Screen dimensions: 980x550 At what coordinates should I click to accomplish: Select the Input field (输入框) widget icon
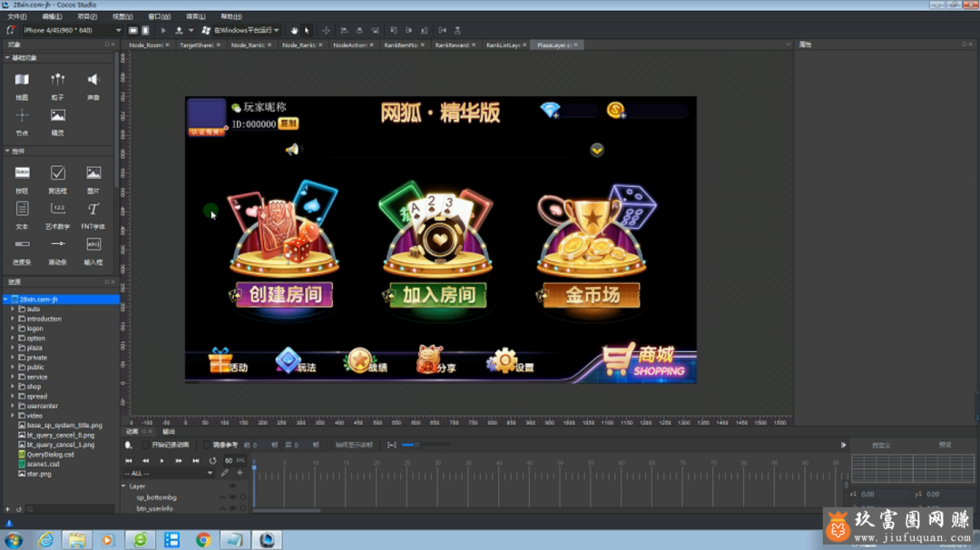pyautogui.click(x=93, y=244)
